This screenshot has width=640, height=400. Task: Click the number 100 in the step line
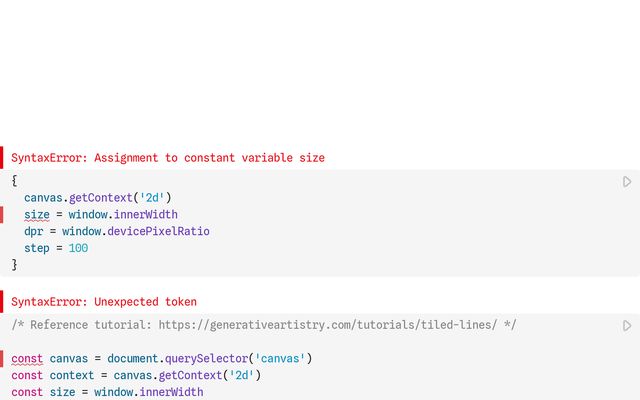78,248
